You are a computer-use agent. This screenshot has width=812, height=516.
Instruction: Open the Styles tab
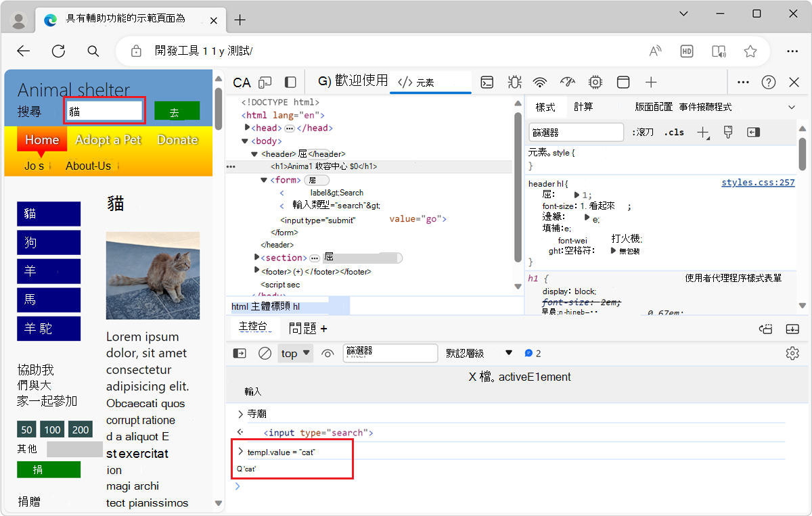click(x=545, y=107)
